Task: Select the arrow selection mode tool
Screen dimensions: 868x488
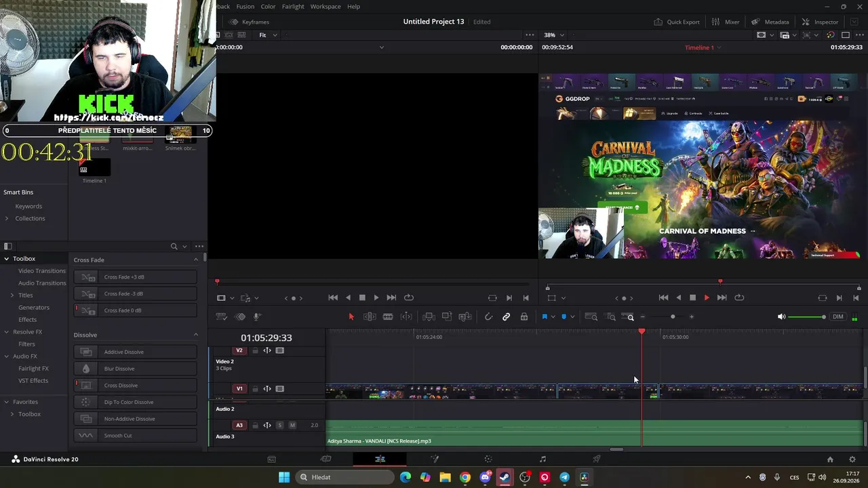Action: click(351, 317)
